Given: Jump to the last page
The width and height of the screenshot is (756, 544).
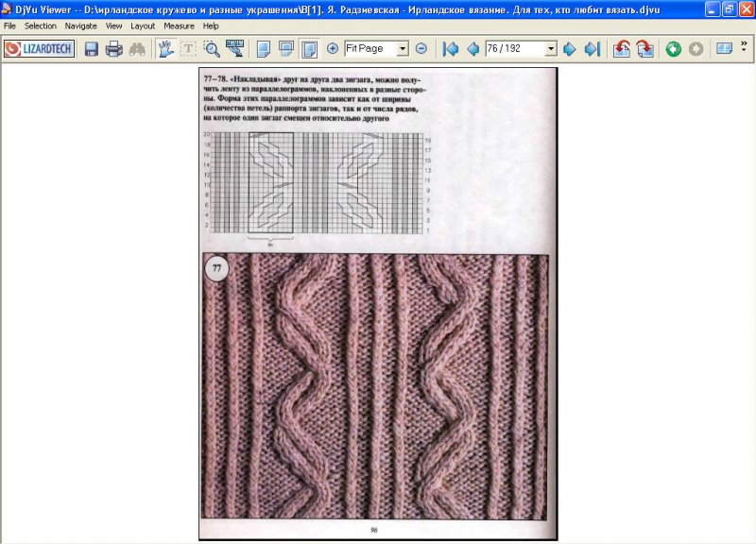Looking at the screenshot, I should 593,49.
